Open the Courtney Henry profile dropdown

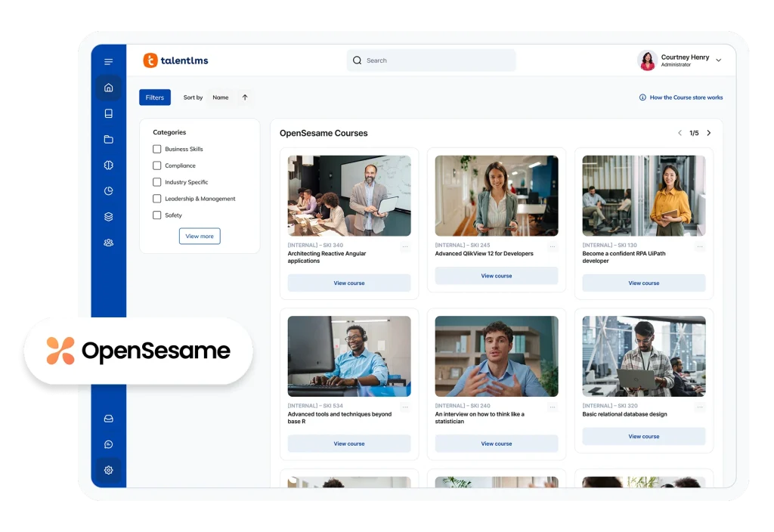[718, 60]
